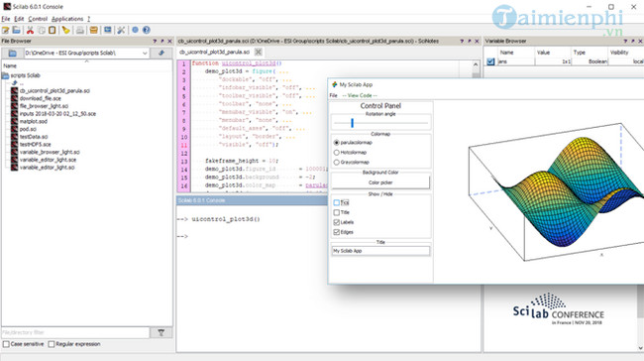The image size is (644, 361).
Task: Uncheck the Labels checkbox
Action: click(x=337, y=222)
